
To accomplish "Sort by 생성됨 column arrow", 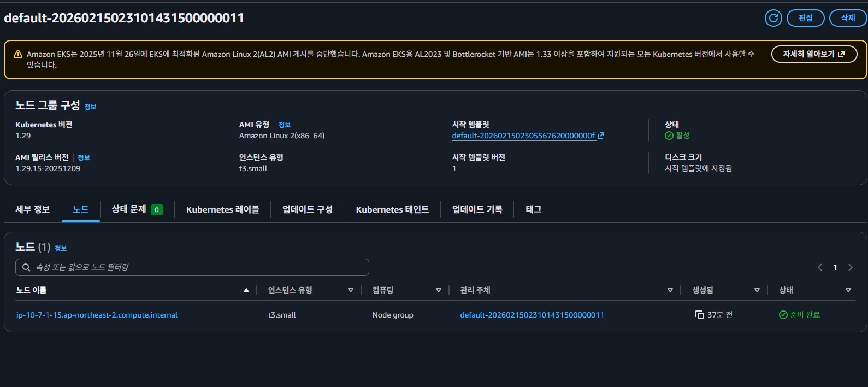I will (x=757, y=290).
